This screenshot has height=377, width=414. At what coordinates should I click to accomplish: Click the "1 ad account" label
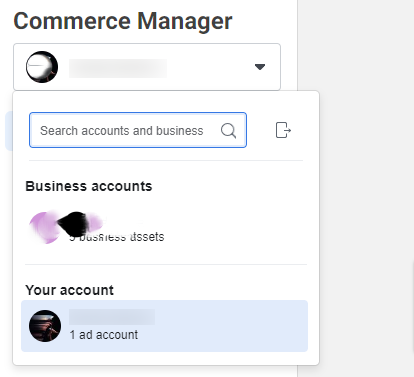(x=104, y=335)
